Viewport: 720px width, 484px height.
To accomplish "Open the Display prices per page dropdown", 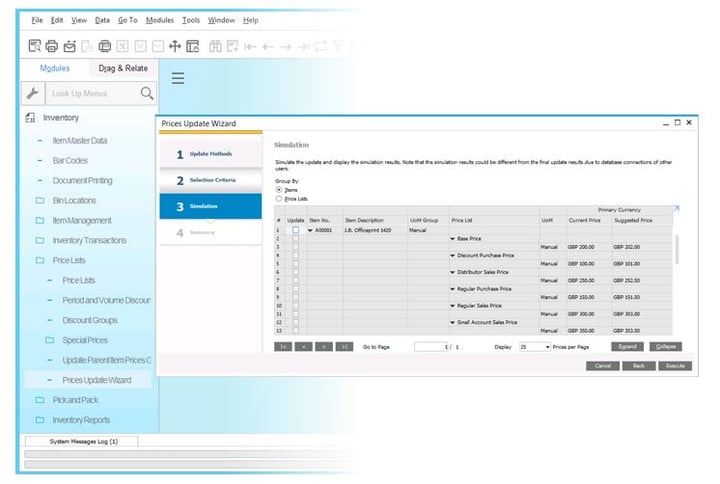I will tap(535, 347).
